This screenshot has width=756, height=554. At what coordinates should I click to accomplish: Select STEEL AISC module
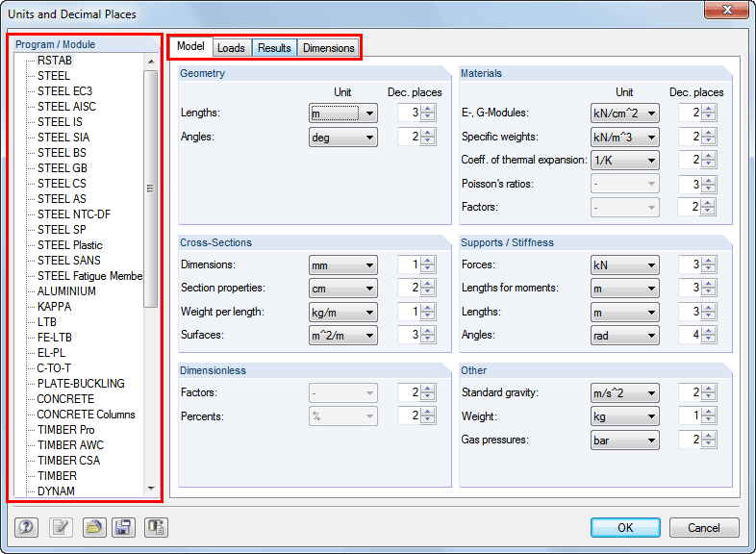point(66,107)
